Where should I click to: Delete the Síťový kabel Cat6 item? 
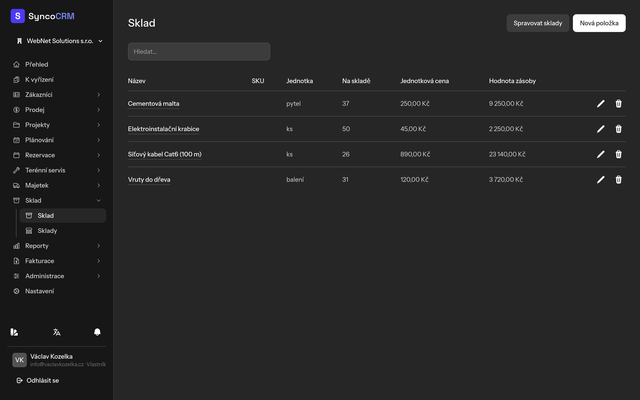618,154
